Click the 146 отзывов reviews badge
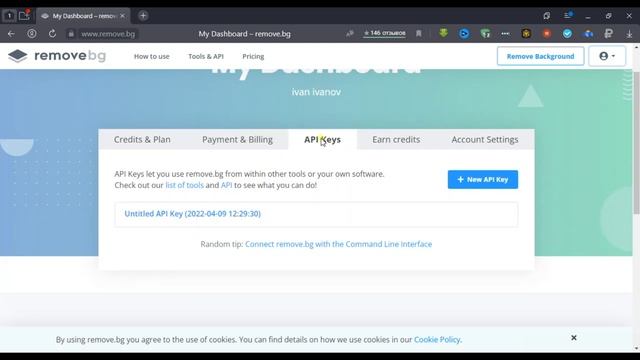Viewport: 640px width, 360px height. pos(384,33)
